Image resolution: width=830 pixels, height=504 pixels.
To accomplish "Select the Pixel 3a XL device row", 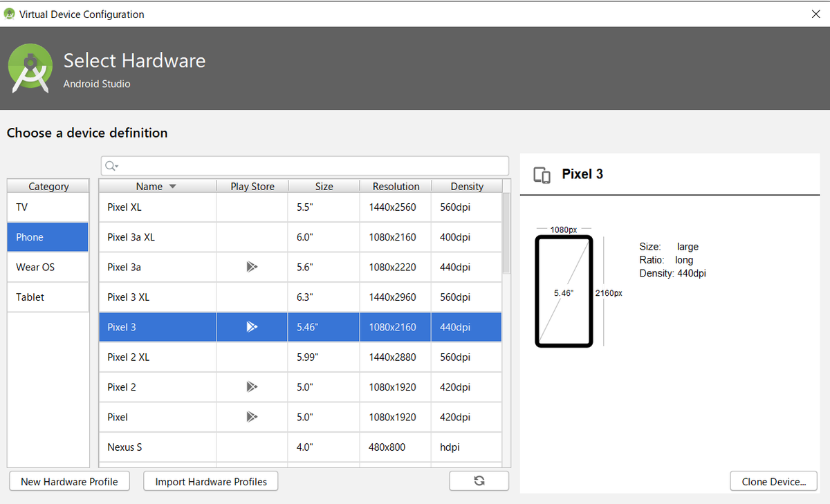I will coord(300,237).
